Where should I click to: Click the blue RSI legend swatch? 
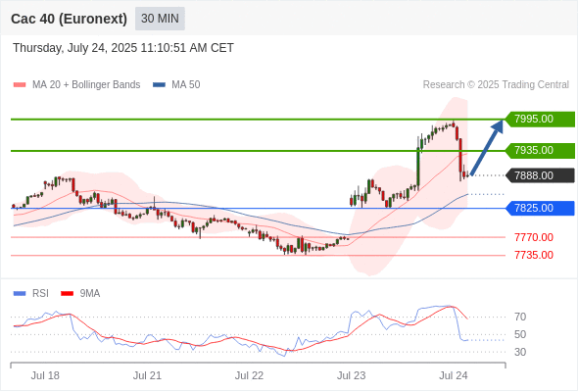click(20, 294)
